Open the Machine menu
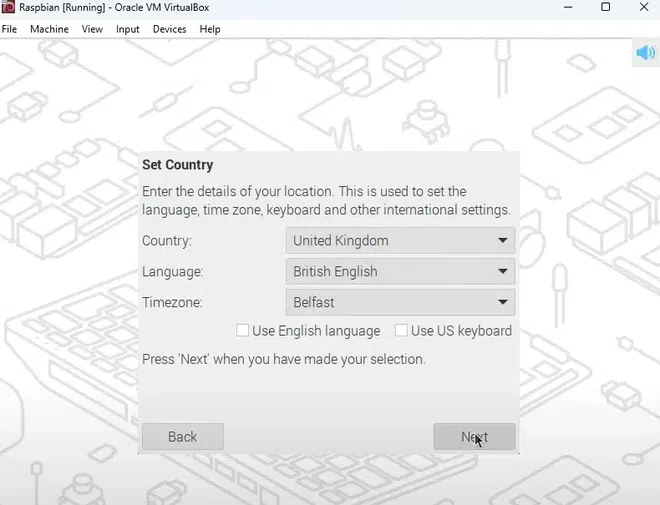660x505 pixels. [49, 29]
